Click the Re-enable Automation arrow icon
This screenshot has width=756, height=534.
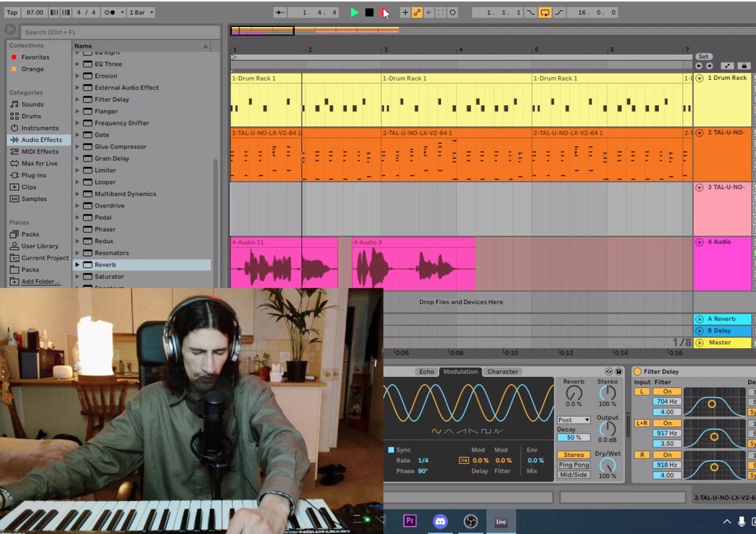[429, 13]
